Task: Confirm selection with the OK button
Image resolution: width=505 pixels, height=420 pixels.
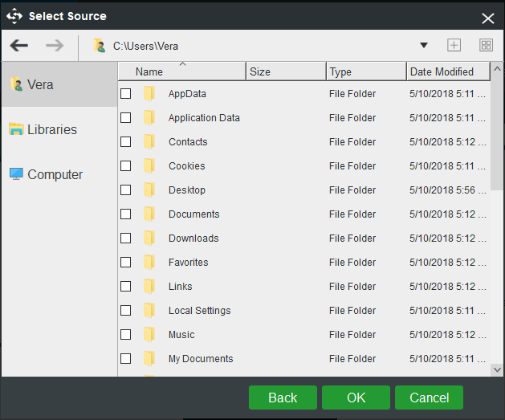Action: pyautogui.click(x=356, y=398)
